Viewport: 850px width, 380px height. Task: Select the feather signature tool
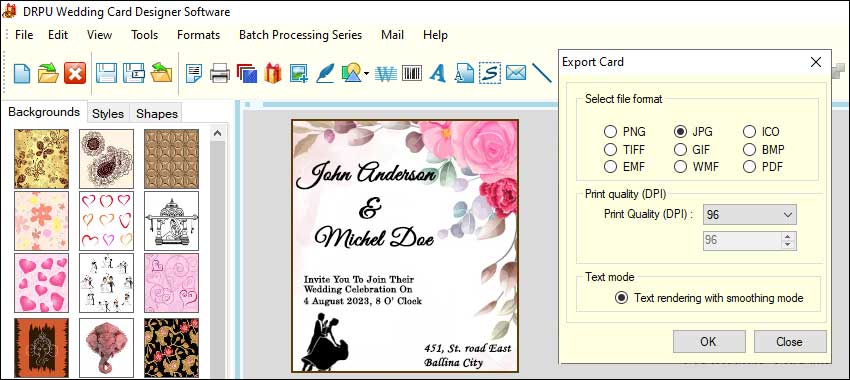[x=325, y=73]
